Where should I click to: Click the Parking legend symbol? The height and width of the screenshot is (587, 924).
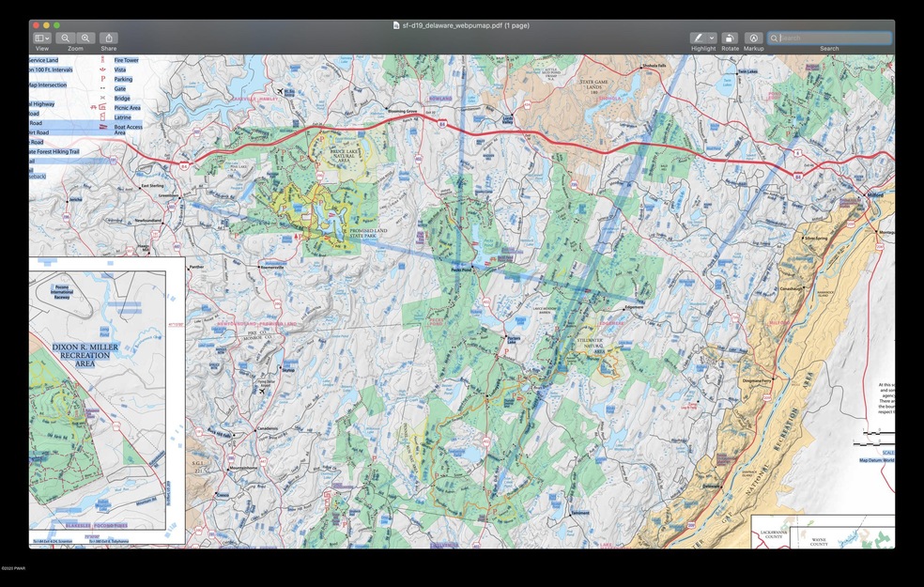click(x=103, y=80)
